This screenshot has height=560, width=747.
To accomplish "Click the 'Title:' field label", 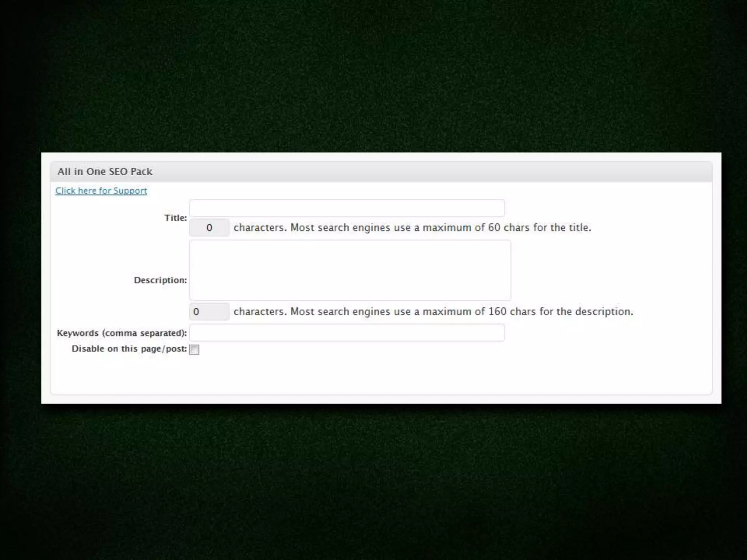I will [x=175, y=218].
